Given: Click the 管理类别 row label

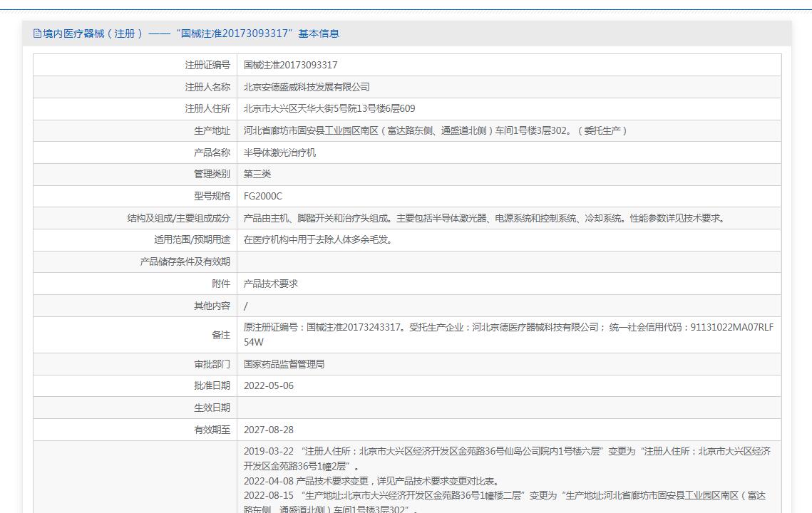Looking at the screenshot, I should point(212,175).
